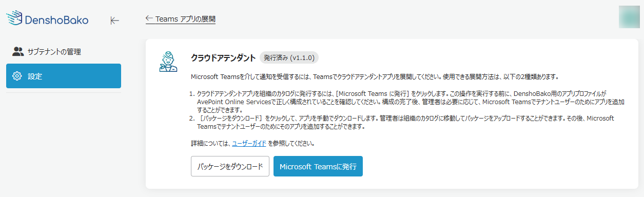Click Microsoft Teamsに発行 button
Viewport: 644px width, 197px height.
318,166
